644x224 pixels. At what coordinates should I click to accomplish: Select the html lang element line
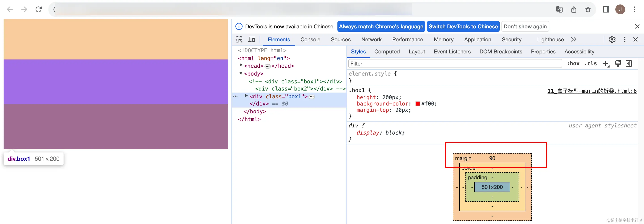[264, 58]
